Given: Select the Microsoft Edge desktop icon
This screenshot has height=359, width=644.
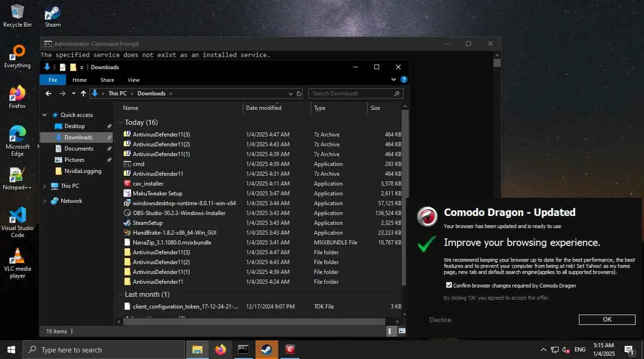Looking at the screenshot, I should [x=17, y=141].
